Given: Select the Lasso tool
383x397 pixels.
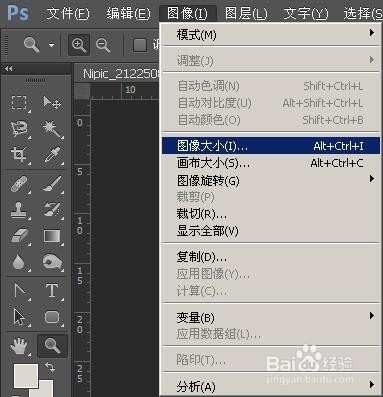Looking at the screenshot, I should tap(19, 129).
